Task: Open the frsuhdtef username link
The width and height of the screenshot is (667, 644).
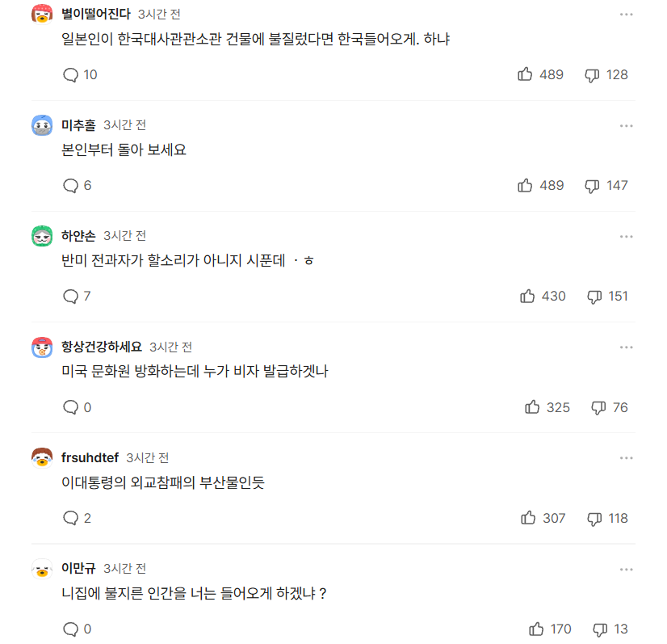Action: click(90, 457)
